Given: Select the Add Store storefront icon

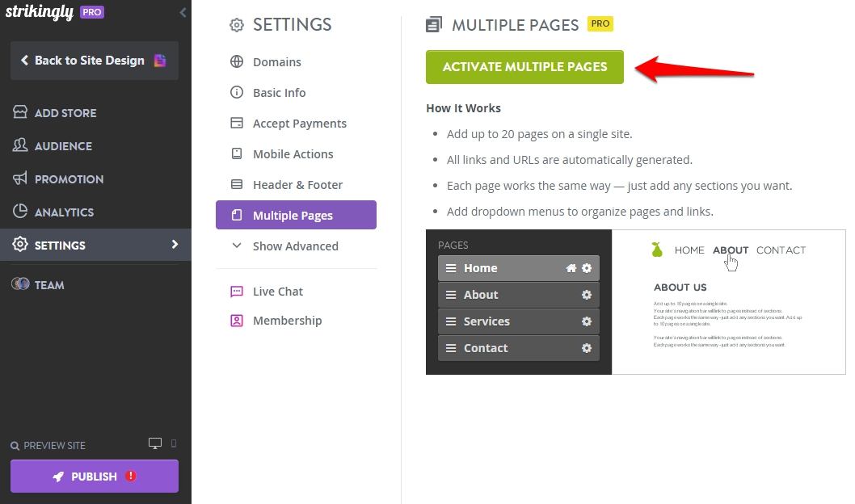Looking at the screenshot, I should [20, 112].
